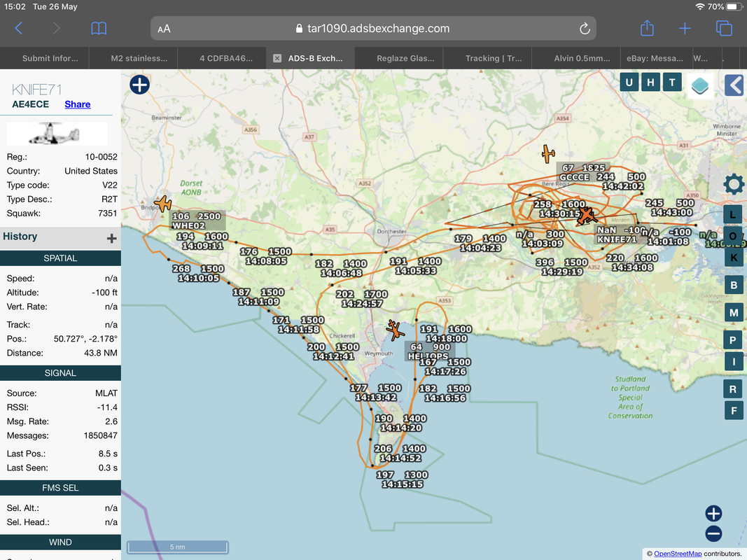The height and width of the screenshot is (560, 747).
Task: Toggle the U map button
Action: coord(629,83)
